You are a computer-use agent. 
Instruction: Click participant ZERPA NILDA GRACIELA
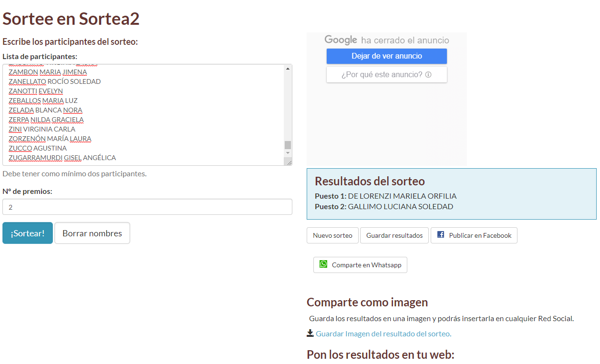click(x=46, y=120)
